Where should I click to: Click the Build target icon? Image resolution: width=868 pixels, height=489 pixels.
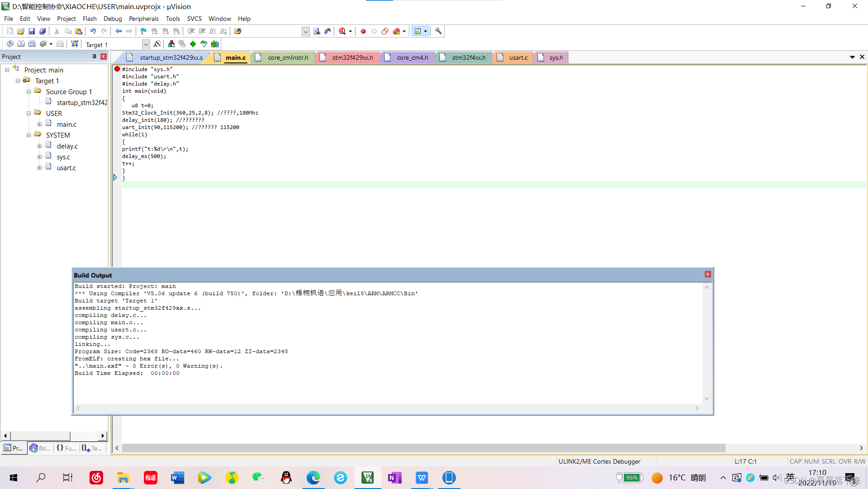pyautogui.click(x=21, y=43)
